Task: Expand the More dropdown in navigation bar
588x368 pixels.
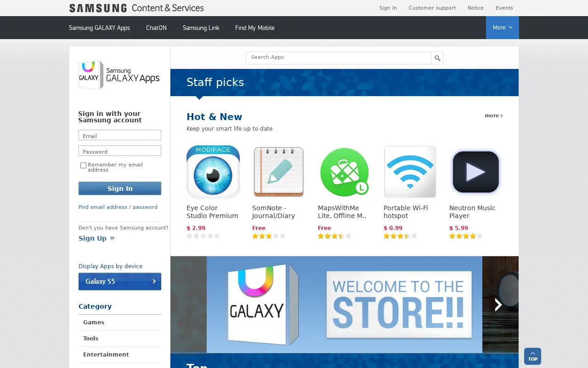Action: click(x=503, y=28)
